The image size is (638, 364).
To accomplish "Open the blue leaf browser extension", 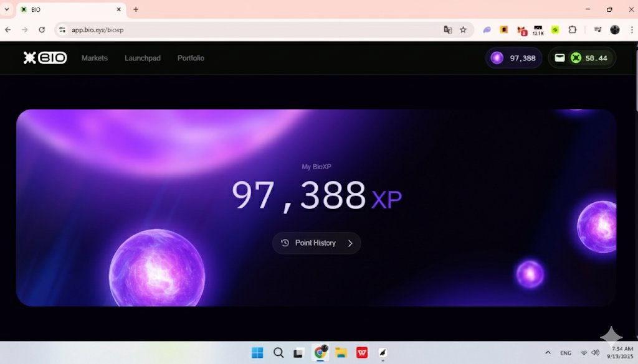I will pos(487,30).
